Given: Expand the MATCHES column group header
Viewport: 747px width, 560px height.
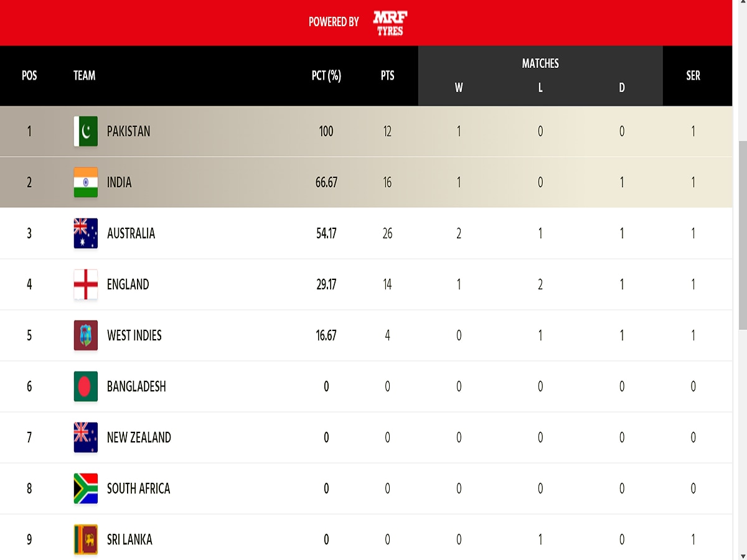Looking at the screenshot, I should coord(540,63).
